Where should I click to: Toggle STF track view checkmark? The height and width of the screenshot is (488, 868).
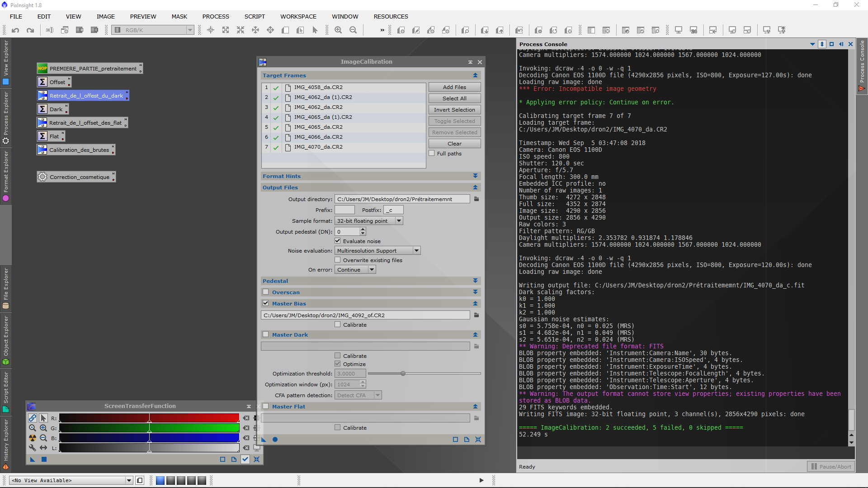[x=245, y=460]
